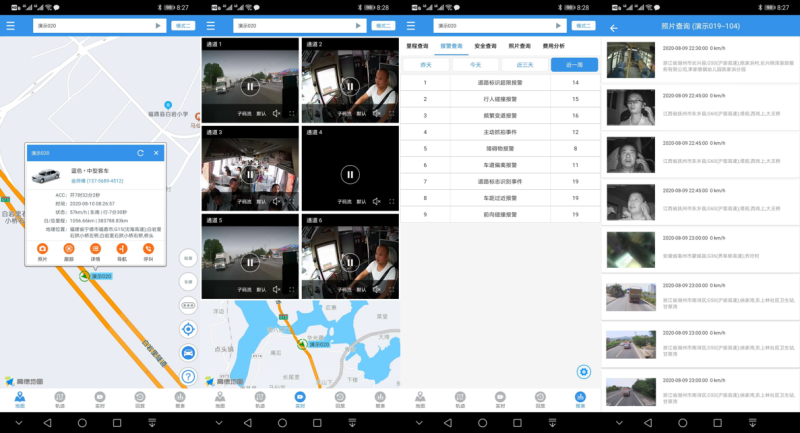This screenshot has height=433, width=800.
Task: Tap the blue car icon map button
Action: click(188, 353)
